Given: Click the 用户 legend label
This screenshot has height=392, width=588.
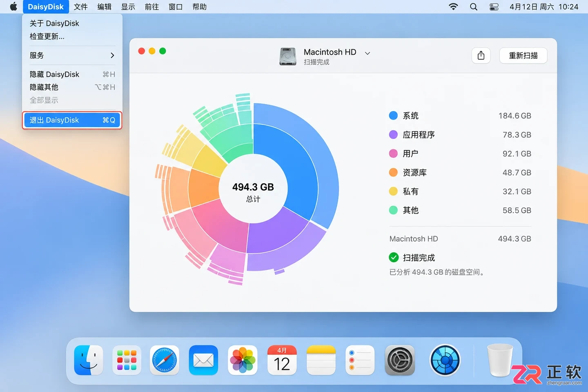Looking at the screenshot, I should tap(410, 154).
